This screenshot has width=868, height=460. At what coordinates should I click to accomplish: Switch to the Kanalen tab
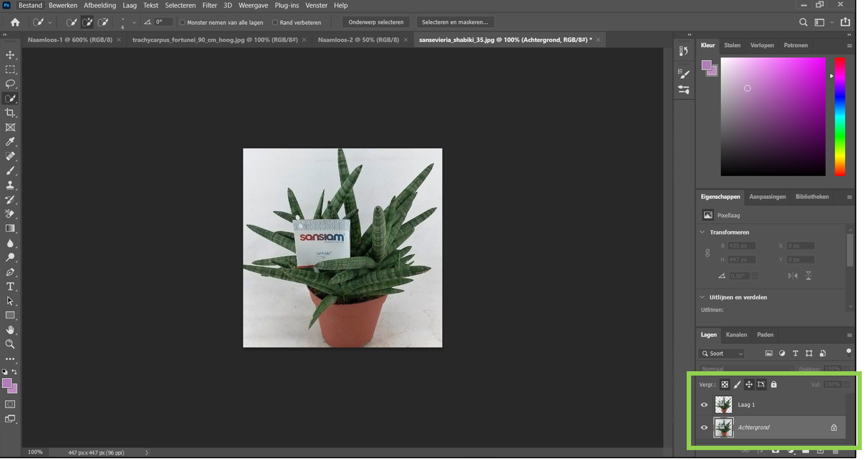coord(736,335)
